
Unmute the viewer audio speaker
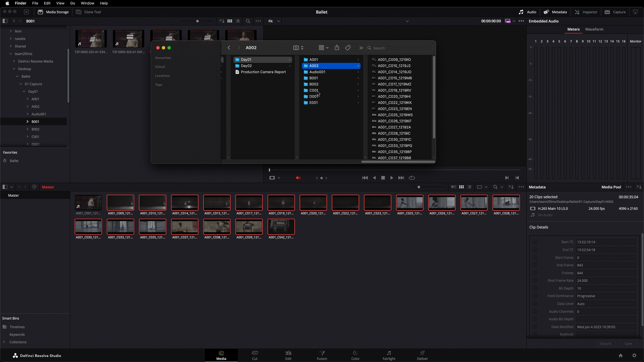(x=298, y=178)
